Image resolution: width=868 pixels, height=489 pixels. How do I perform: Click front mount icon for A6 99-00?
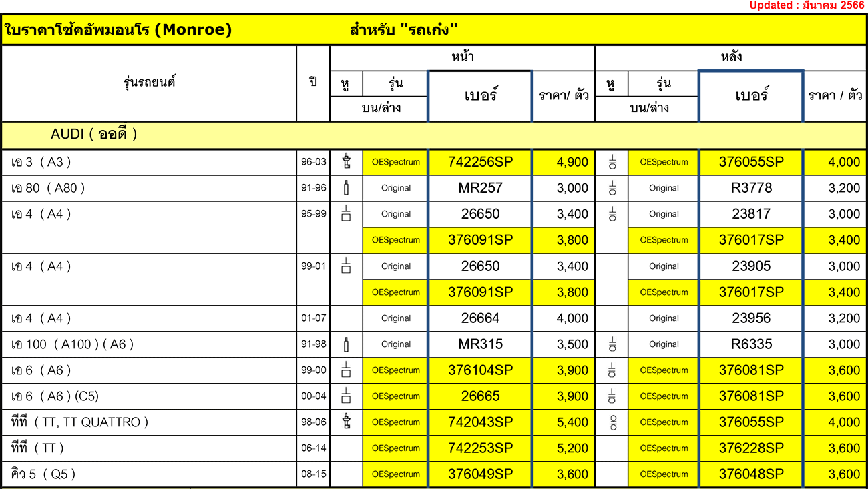coord(346,370)
